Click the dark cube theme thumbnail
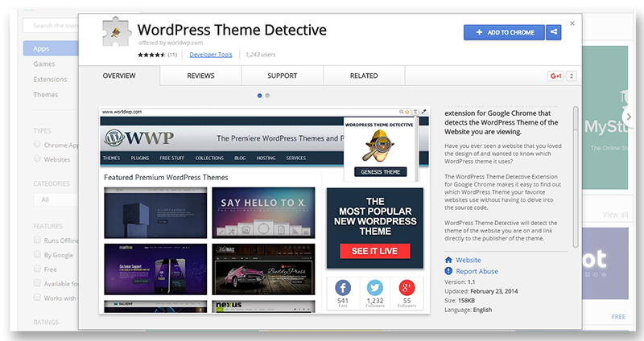Viewport: 644px width, 341px height. point(155,212)
